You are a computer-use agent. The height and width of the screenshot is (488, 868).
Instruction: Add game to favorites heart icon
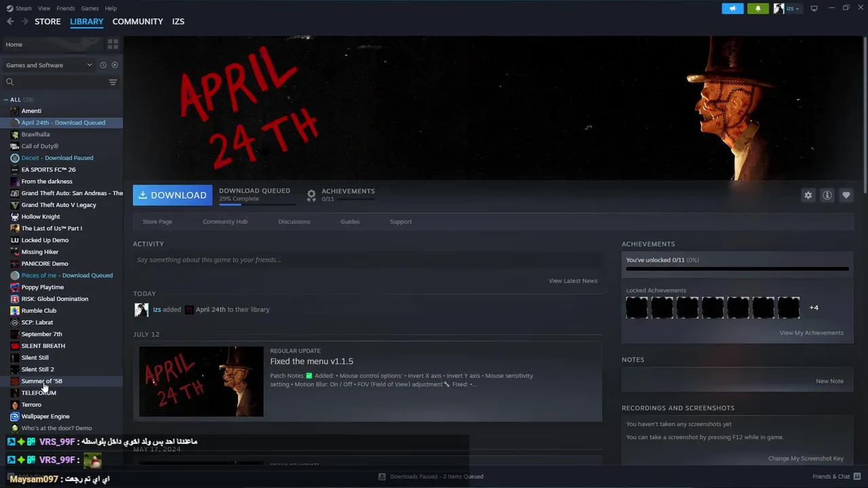pos(846,195)
